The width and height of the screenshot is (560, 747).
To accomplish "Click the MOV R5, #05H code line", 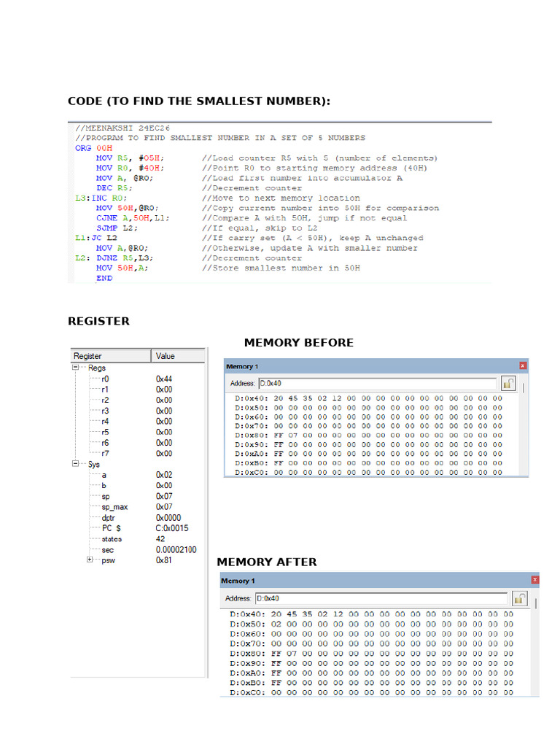I will pyautogui.click(x=130, y=158).
